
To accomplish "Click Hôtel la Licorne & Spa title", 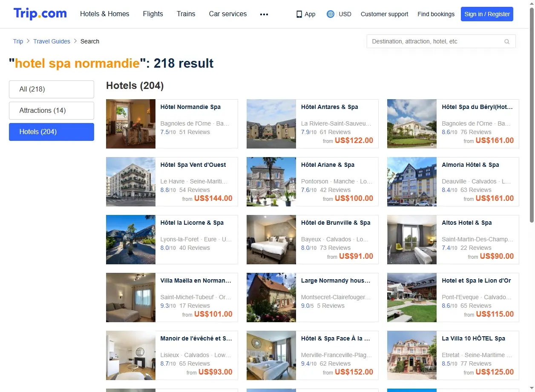I will (x=192, y=223).
